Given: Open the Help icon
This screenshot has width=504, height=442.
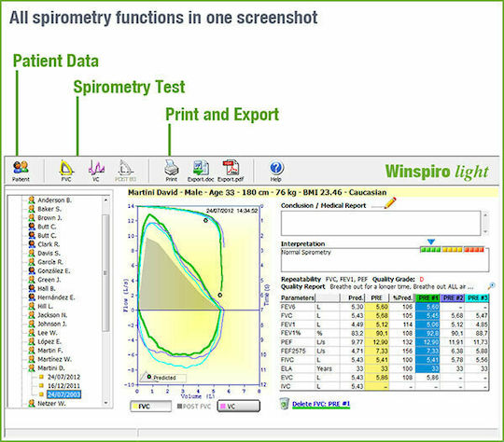Looking at the screenshot, I should tap(276, 171).
